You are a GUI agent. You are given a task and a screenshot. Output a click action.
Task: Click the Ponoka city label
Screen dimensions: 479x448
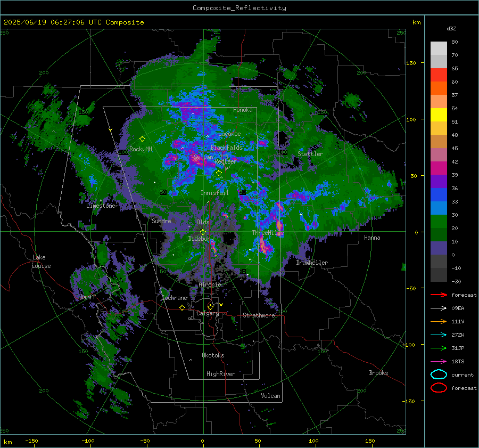243,110
